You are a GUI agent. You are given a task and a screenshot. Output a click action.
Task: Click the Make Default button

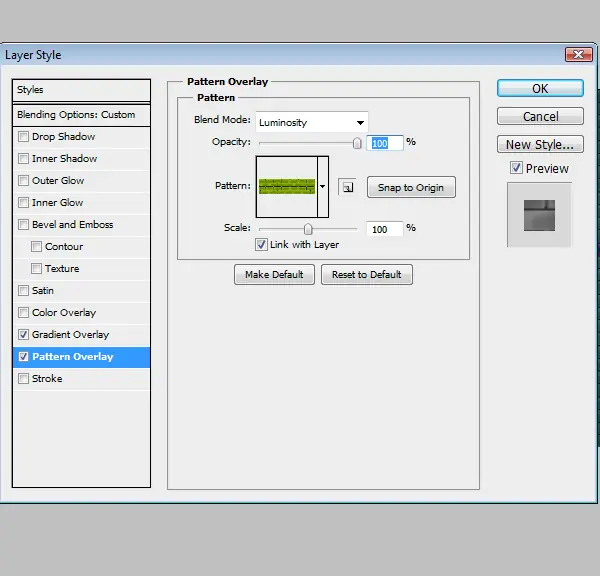[x=274, y=274]
